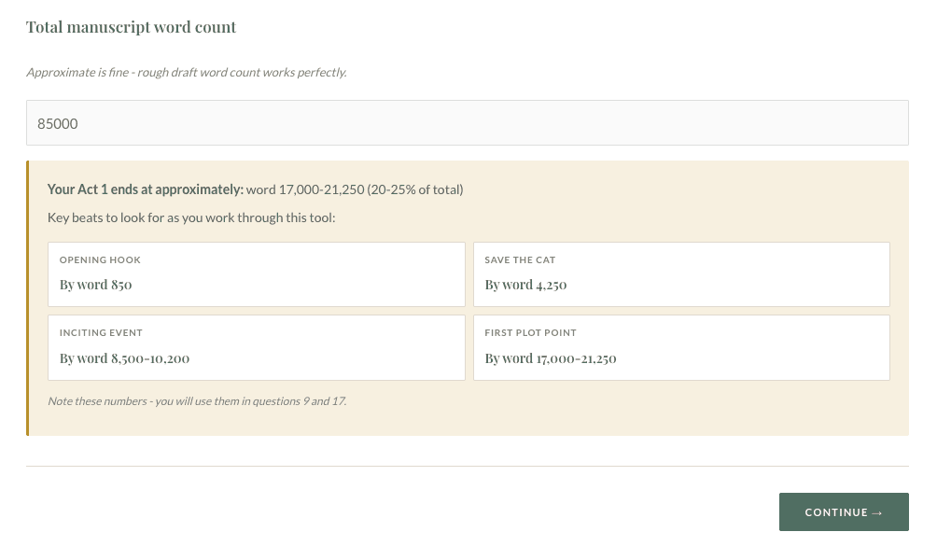This screenshot has height=560, width=937.
Task: Click the "Total manuscript word count" heading
Action: (x=131, y=27)
